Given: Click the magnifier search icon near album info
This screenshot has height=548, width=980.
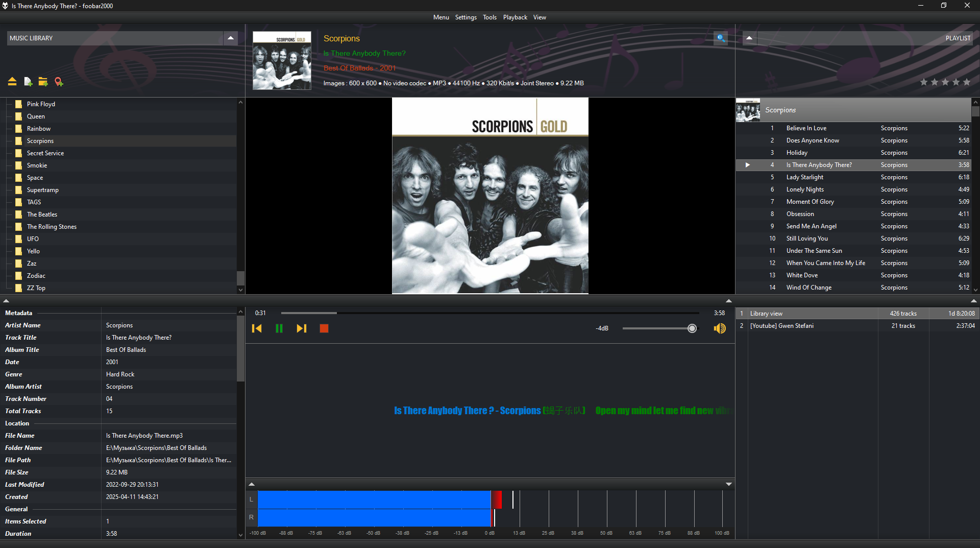Looking at the screenshot, I should tap(720, 38).
